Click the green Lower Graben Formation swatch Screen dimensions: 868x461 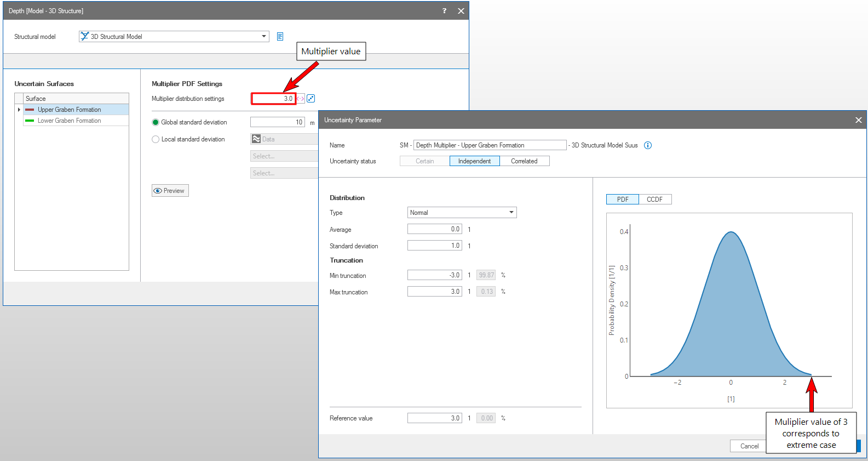click(x=30, y=121)
